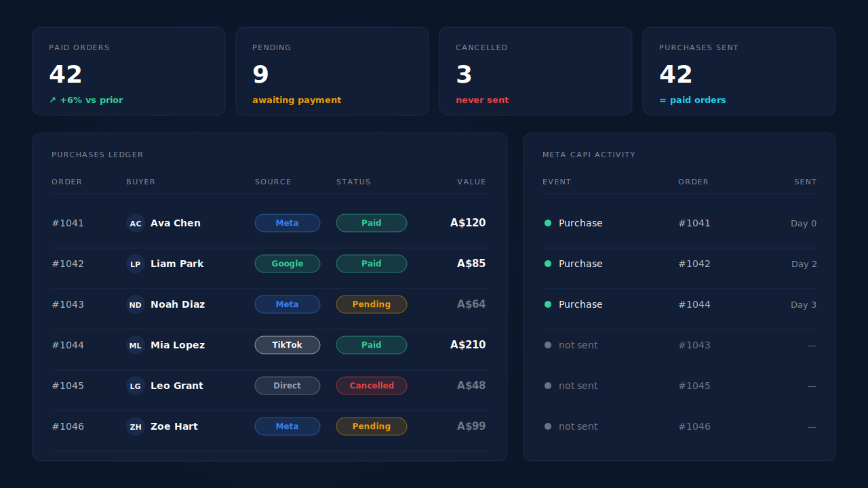Click green status dot for order #1041 Purchase event
This screenshot has width=868, height=488.
[x=548, y=223]
